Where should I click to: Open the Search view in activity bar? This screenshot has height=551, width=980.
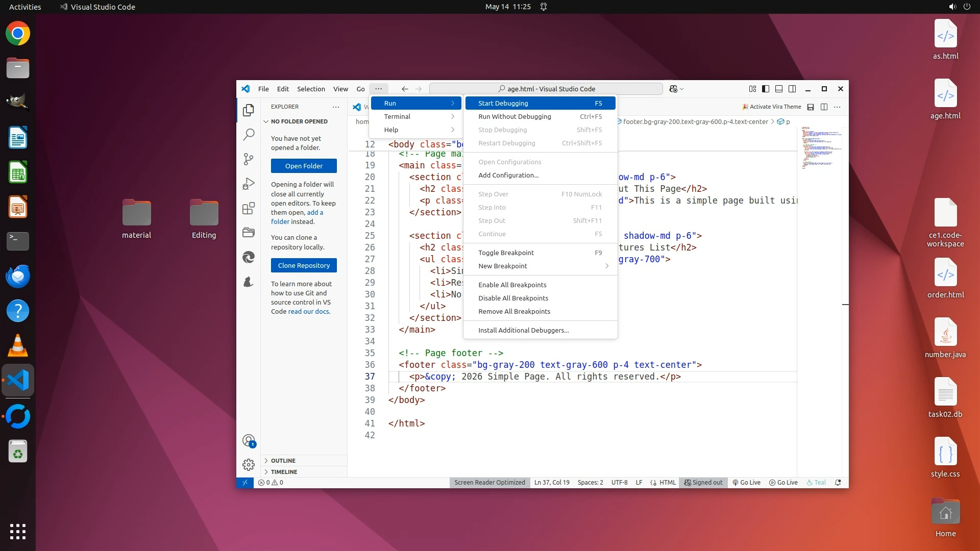pyautogui.click(x=249, y=135)
